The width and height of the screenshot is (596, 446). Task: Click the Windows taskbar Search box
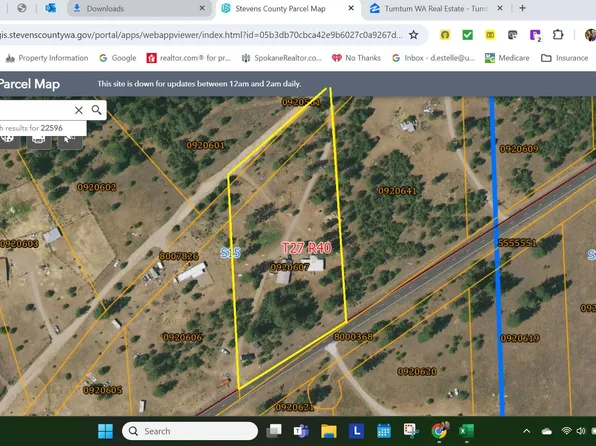coord(190,431)
